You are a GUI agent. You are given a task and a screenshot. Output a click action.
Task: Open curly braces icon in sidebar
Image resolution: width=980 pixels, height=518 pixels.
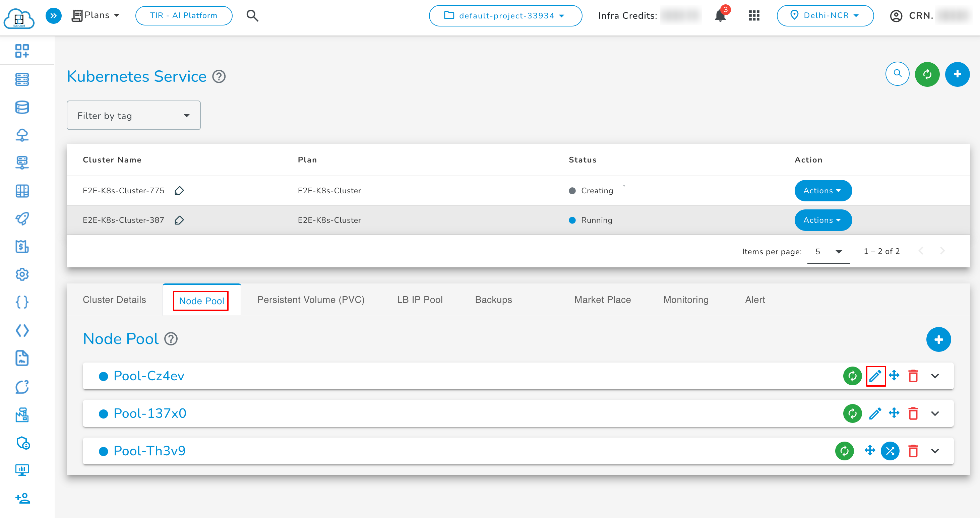coord(22,302)
